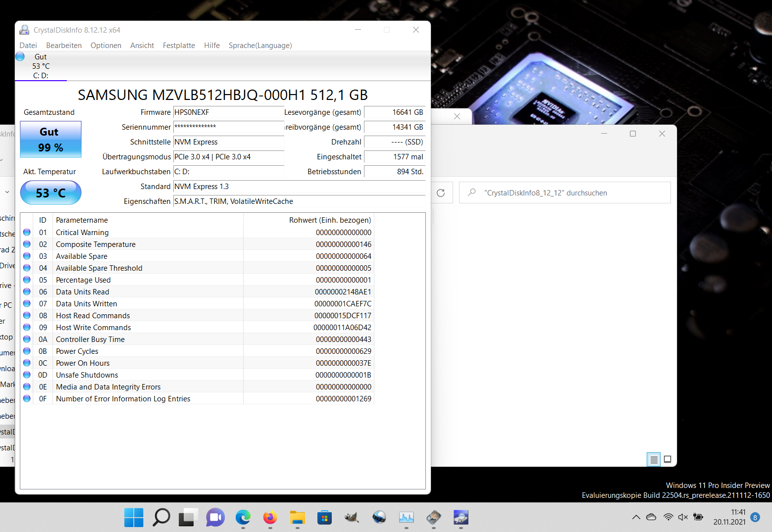The image size is (772, 532).
Task: Open the Festplatte menu
Action: pyautogui.click(x=179, y=46)
